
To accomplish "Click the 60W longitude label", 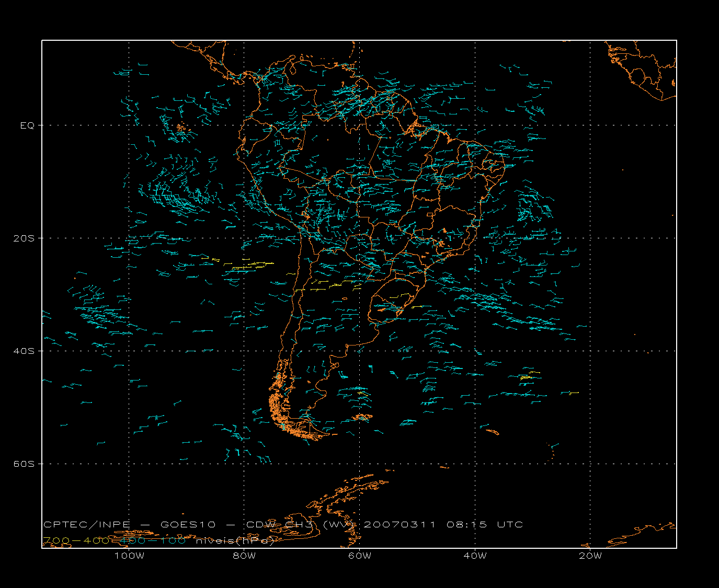I will coord(360,556).
